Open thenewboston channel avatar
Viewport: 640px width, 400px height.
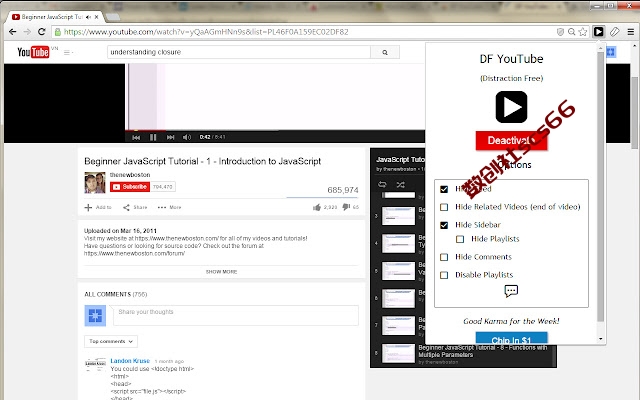click(x=95, y=182)
